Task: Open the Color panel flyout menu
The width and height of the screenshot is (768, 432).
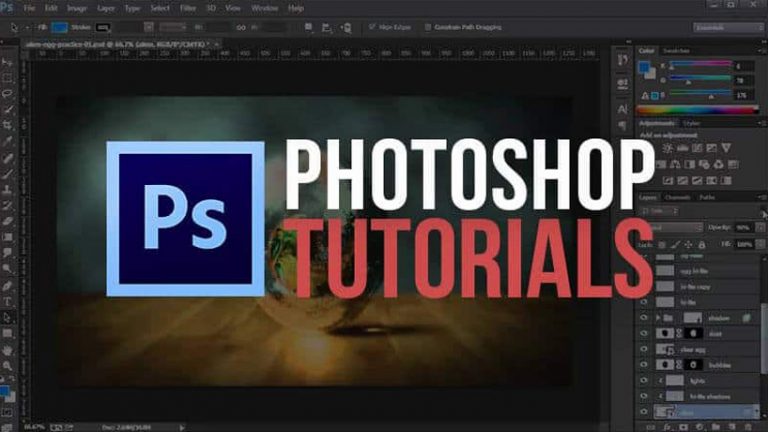Action: (760, 50)
